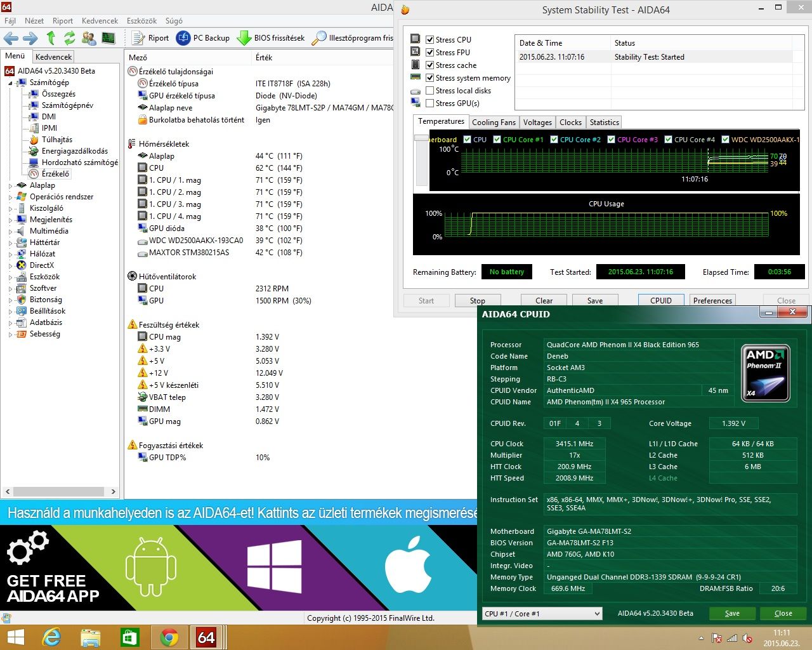Screen dimensions: 812x650
Task: Click the tree panel horizontal scrollbar
Action: (x=60, y=491)
